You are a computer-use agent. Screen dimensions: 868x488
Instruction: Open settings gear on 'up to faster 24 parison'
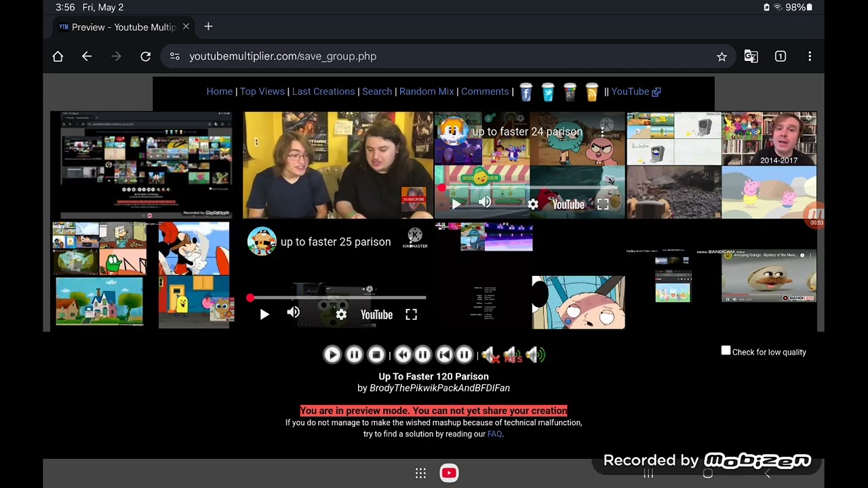coord(533,204)
